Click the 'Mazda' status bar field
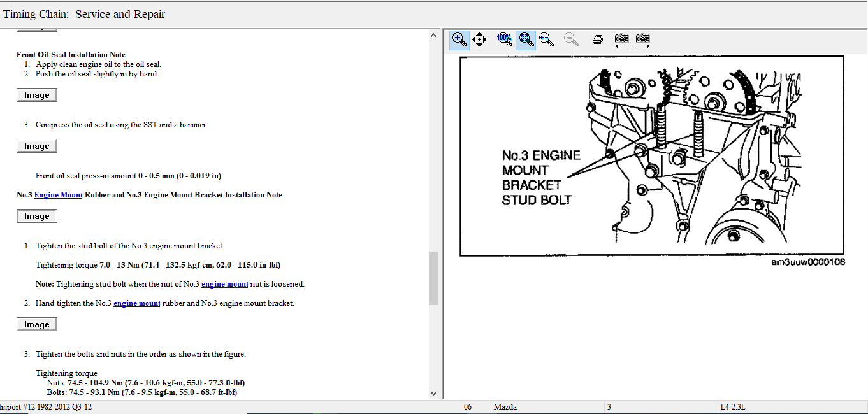The width and height of the screenshot is (868, 414). [505, 406]
